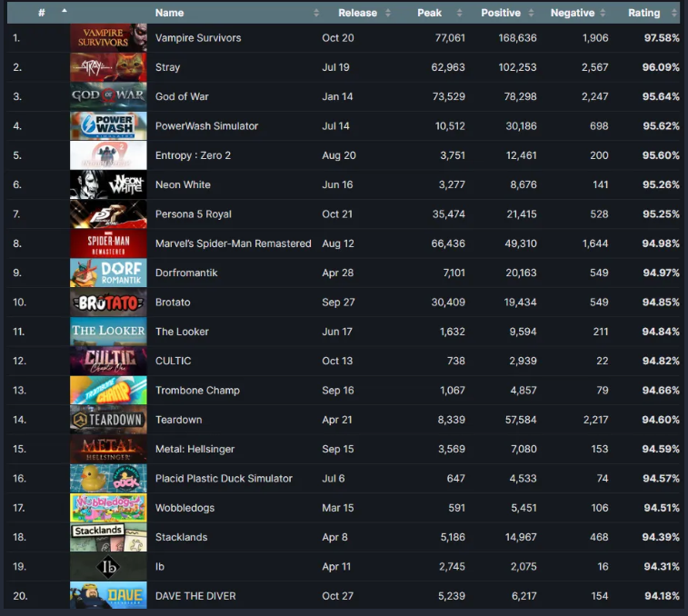
Task: Open the rubber duck simulator thumbnail
Action: pyautogui.click(x=108, y=478)
